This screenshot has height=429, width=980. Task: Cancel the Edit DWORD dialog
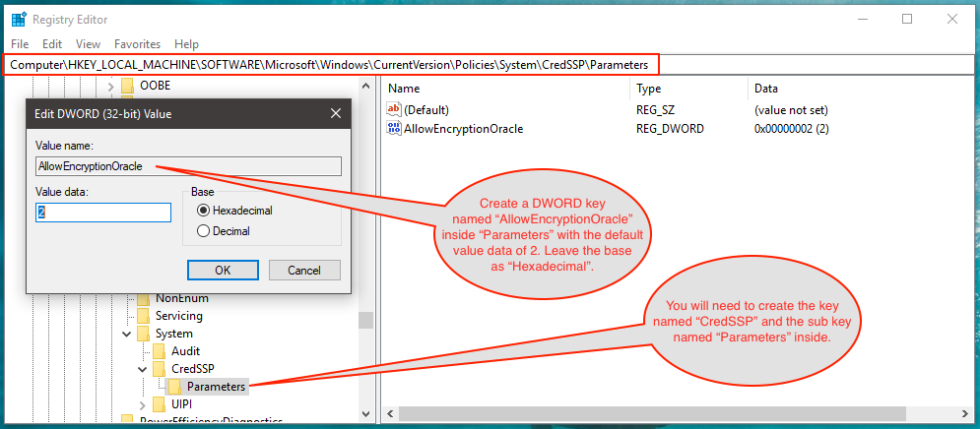click(303, 270)
